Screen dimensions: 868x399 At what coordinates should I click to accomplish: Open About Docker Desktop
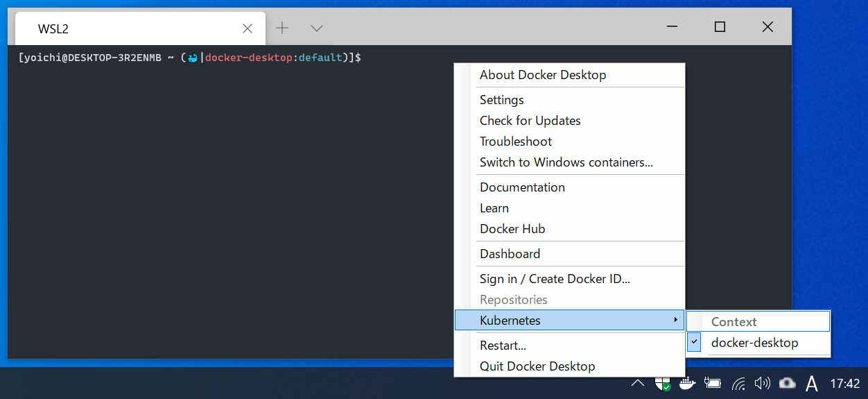click(569, 75)
